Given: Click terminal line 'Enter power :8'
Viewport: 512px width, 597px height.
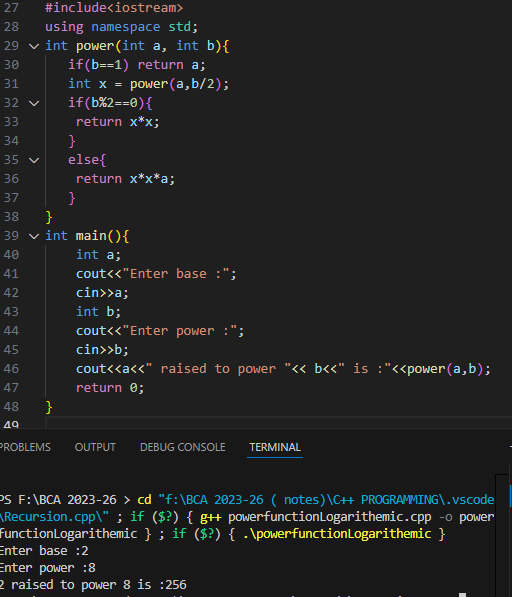Looking at the screenshot, I should coord(48,568).
